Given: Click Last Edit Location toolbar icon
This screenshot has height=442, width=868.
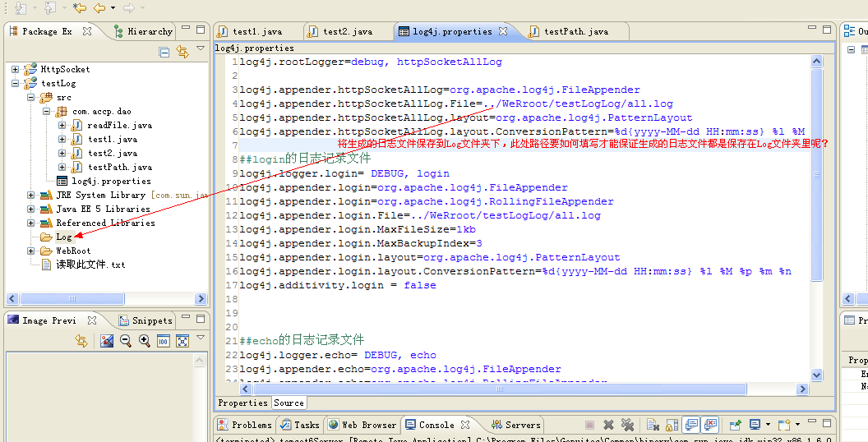Looking at the screenshot, I should [79, 8].
